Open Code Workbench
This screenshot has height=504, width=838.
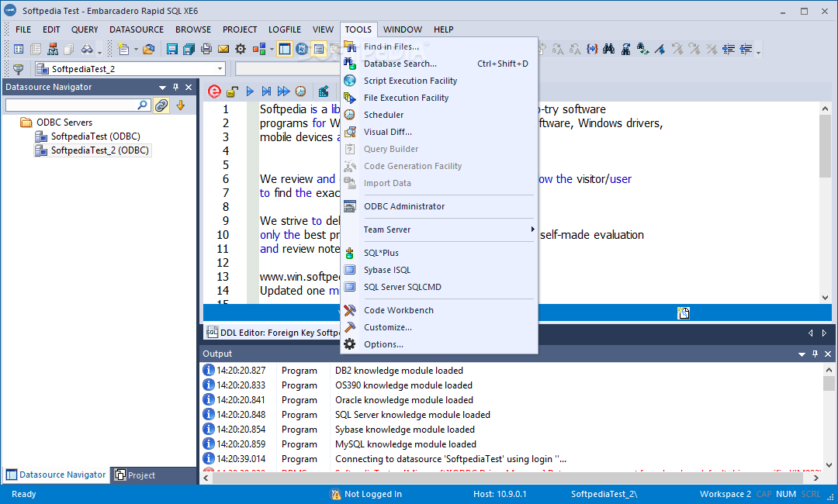click(x=438, y=310)
